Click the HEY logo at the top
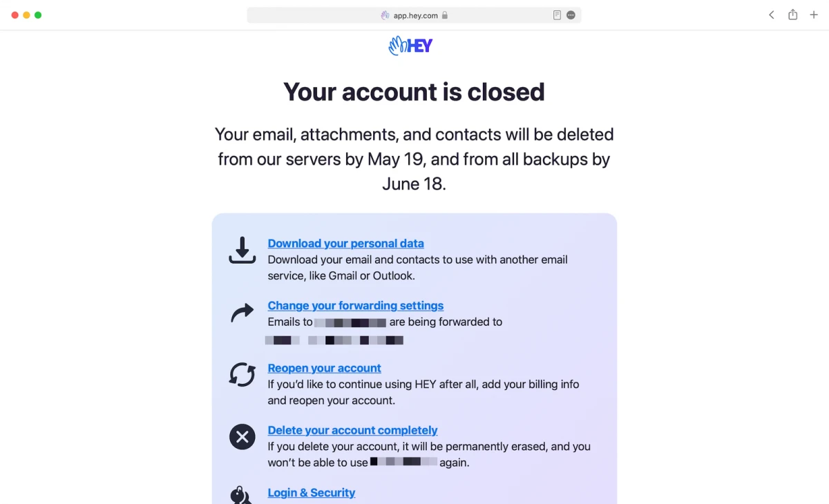The width and height of the screenshot is (829, 504). [x=410, y=46]
